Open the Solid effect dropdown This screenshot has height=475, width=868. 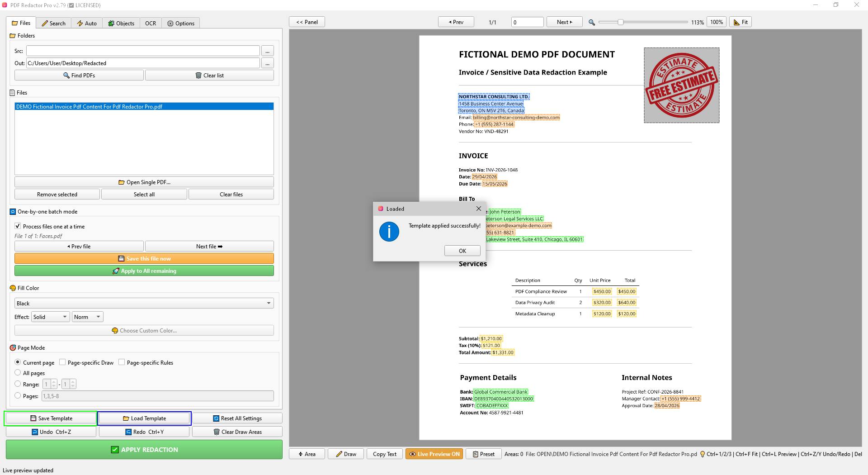pos(50,317)
